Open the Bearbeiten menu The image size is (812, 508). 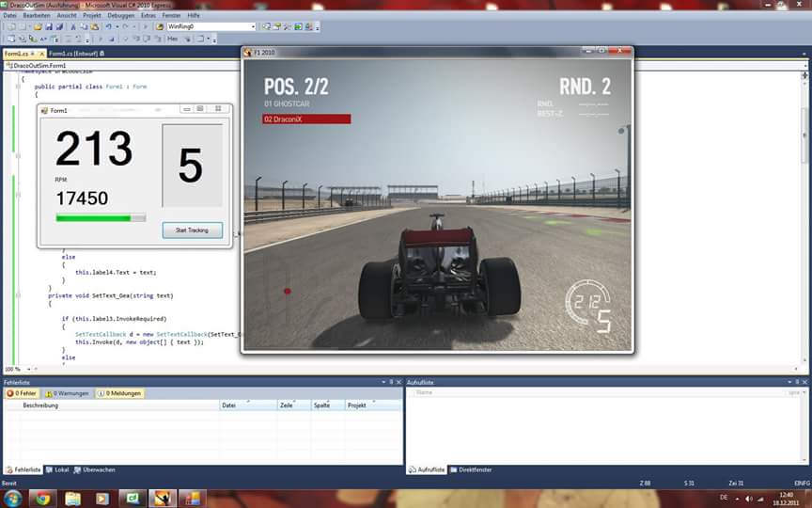point(36,16)
